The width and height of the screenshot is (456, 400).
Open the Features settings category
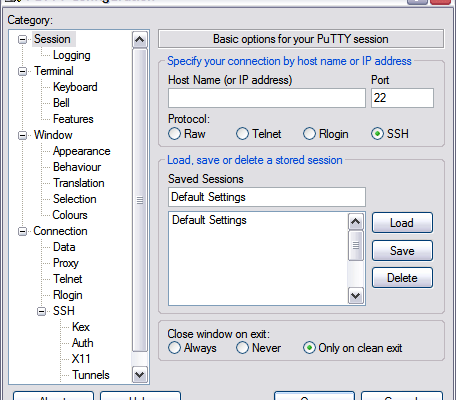(73, 119)
